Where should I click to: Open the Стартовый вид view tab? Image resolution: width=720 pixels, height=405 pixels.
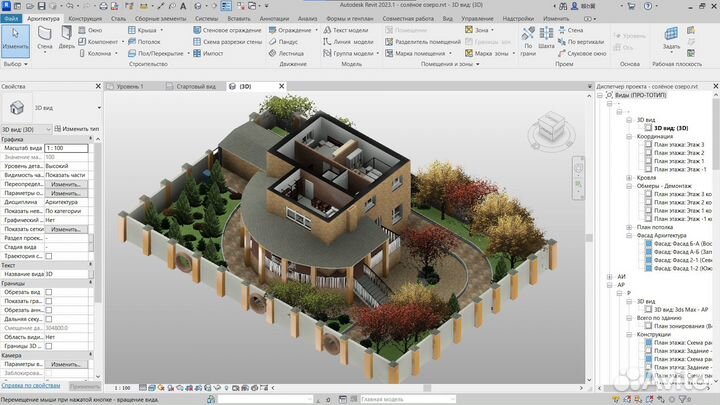[196, 86]
